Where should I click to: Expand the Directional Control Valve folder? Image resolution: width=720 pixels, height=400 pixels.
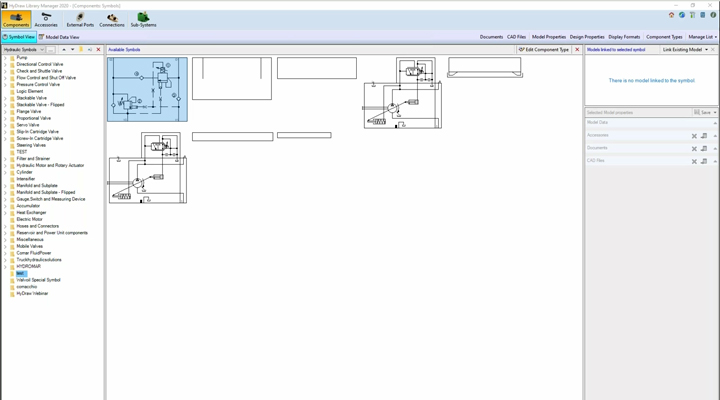pyautogui.click(x=5, y=64)
